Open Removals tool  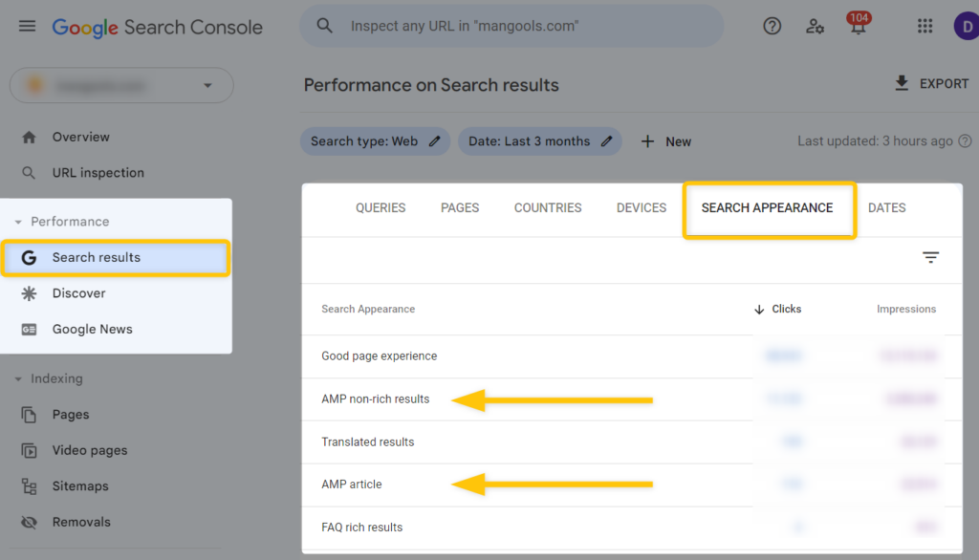click(x=81, y=522)
